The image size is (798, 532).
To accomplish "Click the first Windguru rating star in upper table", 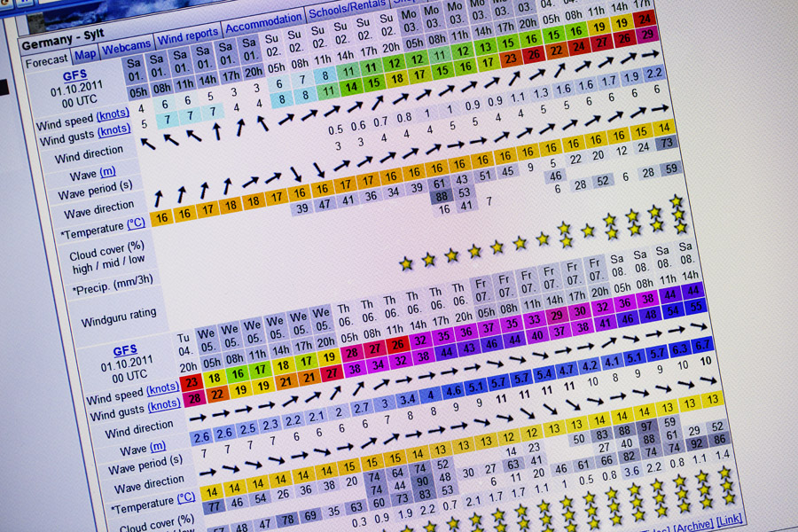I will coord(406,263).
